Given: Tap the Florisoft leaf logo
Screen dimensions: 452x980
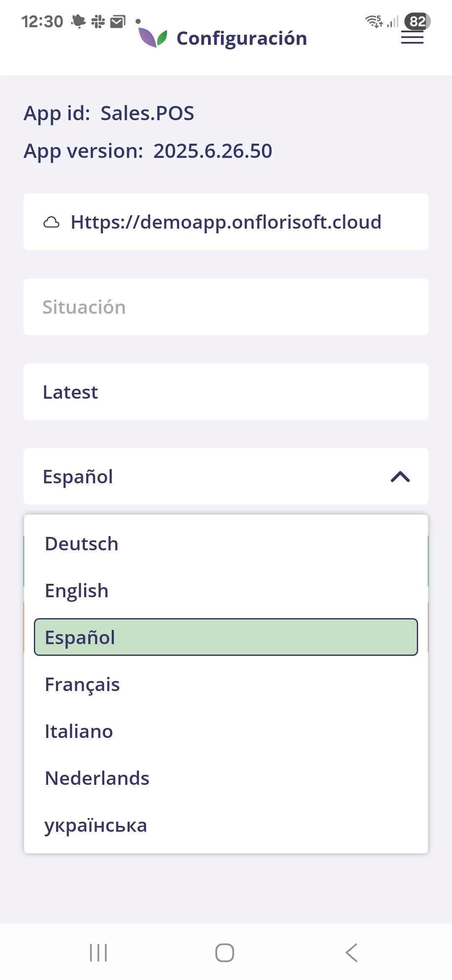Looking at the screenshot, I should pos(153,37).
